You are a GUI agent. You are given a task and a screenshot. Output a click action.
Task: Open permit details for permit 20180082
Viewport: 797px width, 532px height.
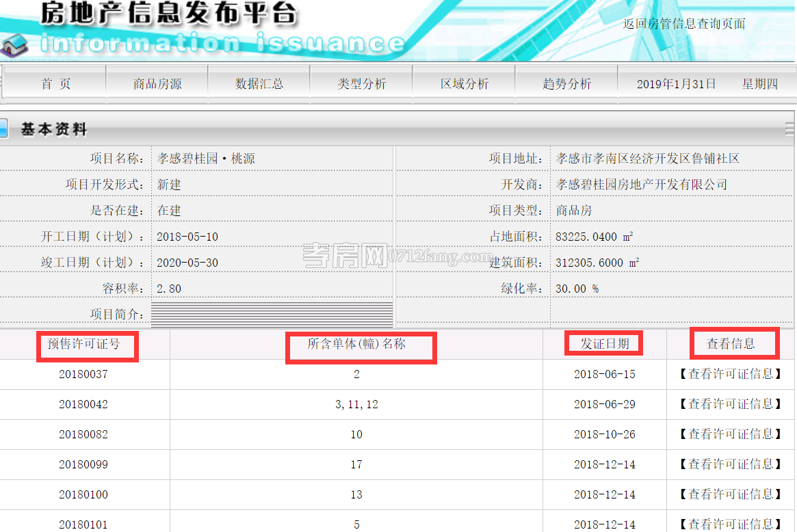730,434
